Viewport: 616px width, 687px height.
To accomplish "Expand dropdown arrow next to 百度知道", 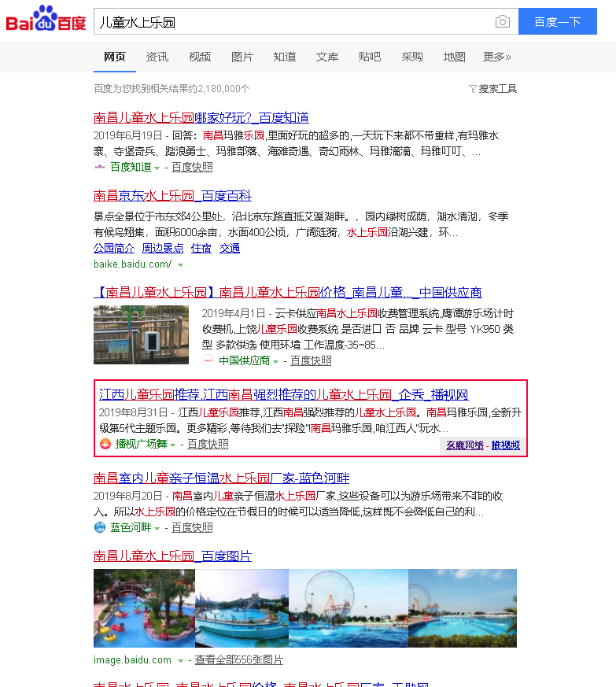I will (x=157, y=168).
